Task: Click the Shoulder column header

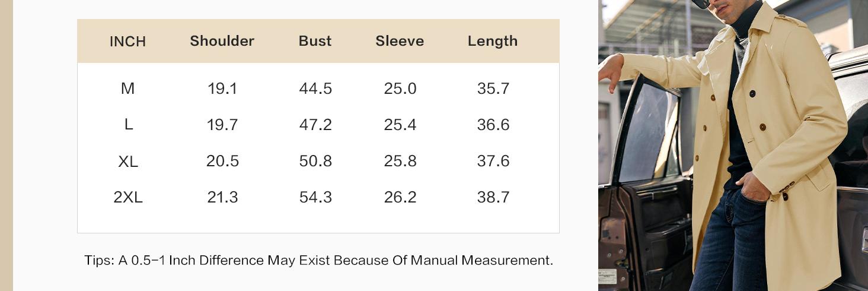Action: pyautogui.click(x=222, y=41)
